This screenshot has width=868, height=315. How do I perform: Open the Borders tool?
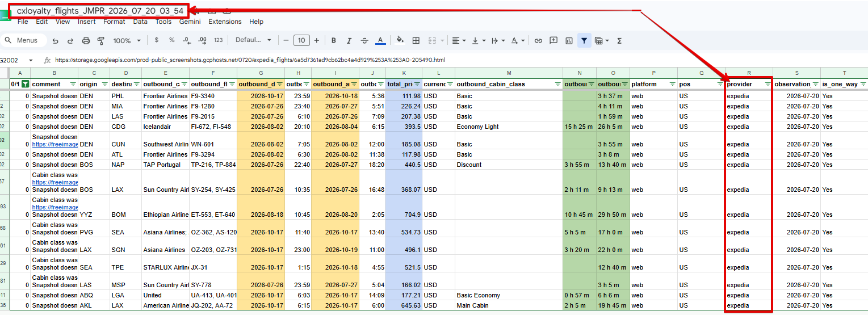tap(416, 40)
